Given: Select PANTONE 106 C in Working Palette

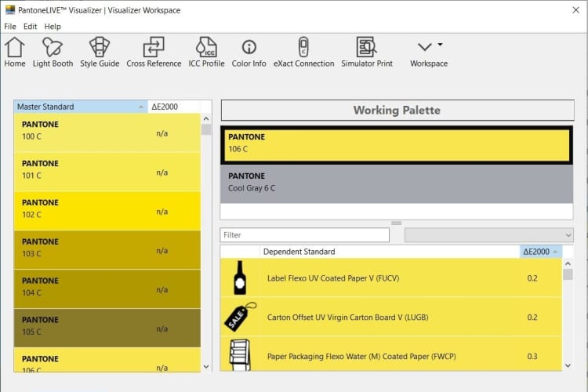Looking at the screenshot, I should click(397, 145).
